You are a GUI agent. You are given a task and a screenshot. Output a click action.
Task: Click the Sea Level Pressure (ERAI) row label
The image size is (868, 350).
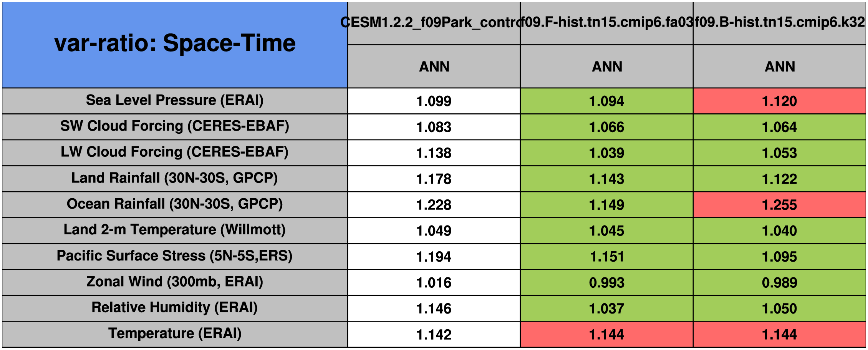(175, 101)
